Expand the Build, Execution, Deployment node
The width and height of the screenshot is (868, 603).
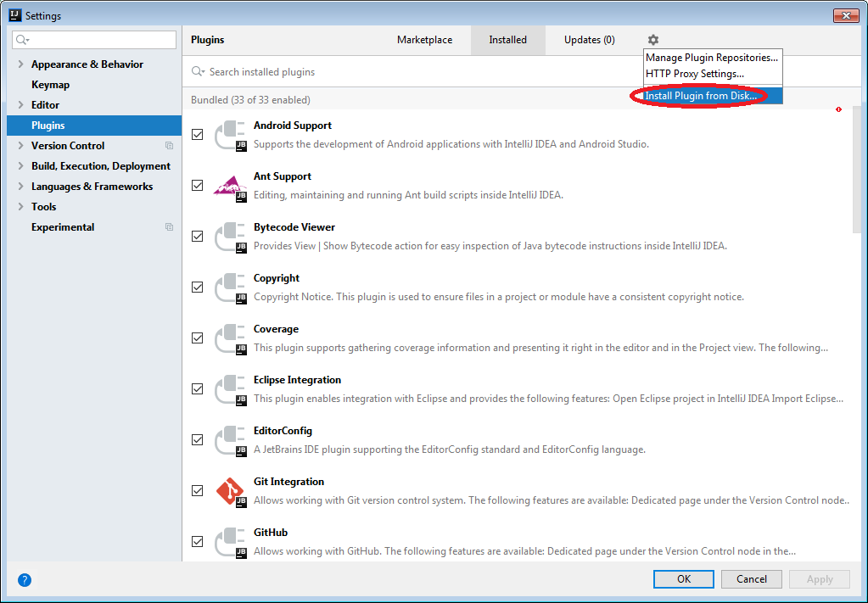(20, 166)
